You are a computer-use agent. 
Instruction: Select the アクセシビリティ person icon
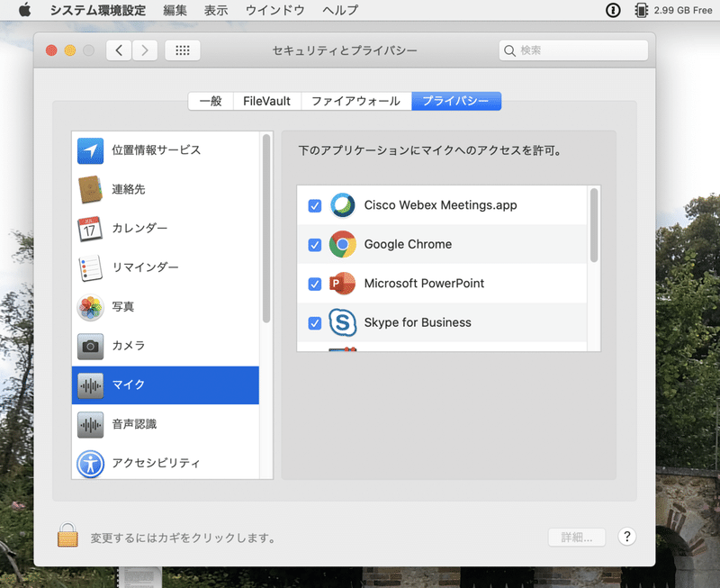point(91,464)
